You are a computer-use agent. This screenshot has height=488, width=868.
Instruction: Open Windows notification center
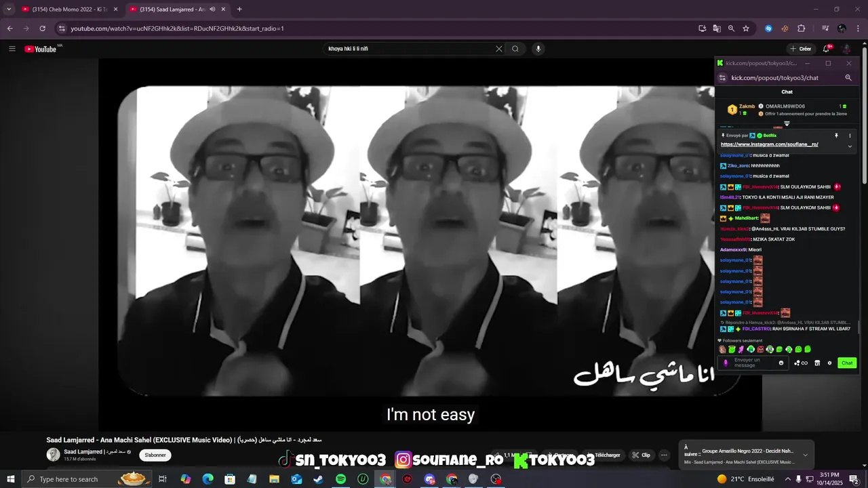[854, 479]
